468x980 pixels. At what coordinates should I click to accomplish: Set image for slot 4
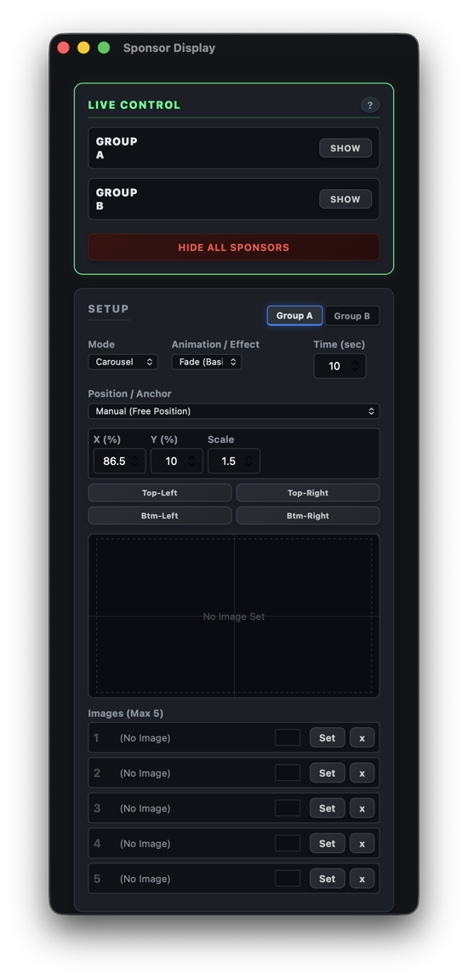click(x=328, y=843)
